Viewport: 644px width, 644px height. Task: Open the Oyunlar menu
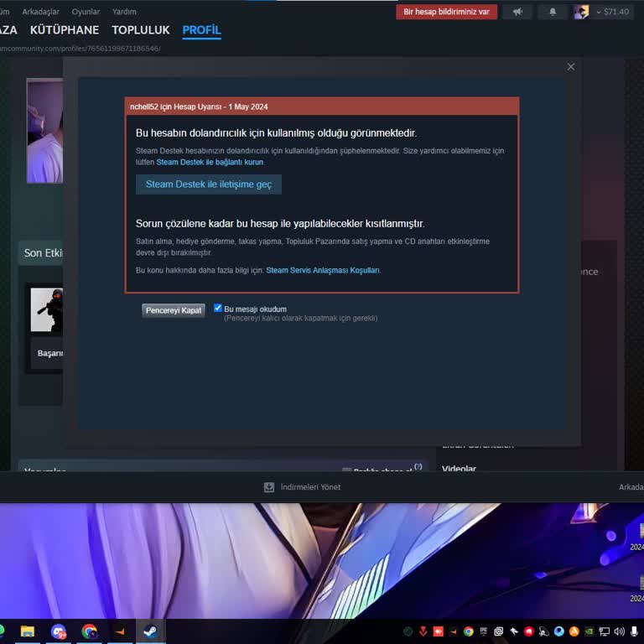click(x=86, y=12)
